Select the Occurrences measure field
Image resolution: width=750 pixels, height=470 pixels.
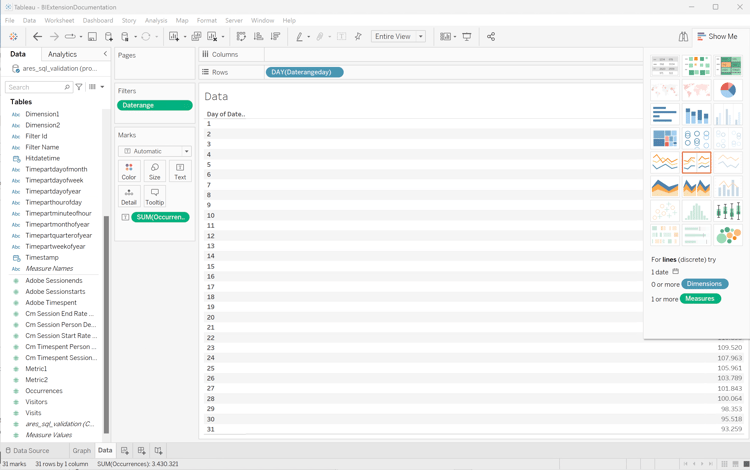coord(44,391)
